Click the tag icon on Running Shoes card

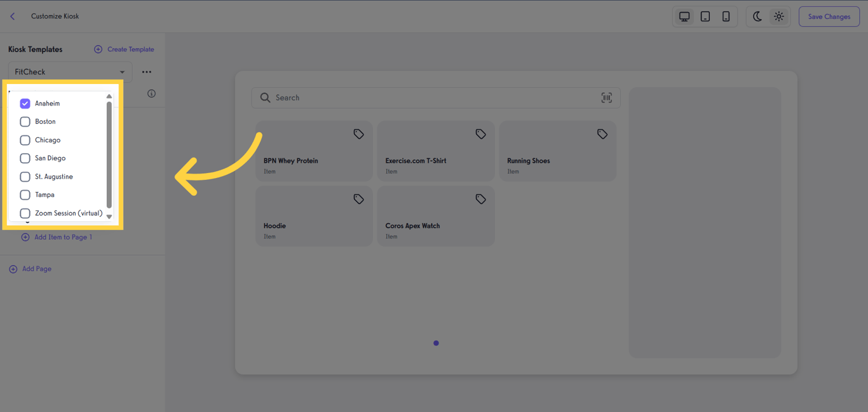(602, 134)
